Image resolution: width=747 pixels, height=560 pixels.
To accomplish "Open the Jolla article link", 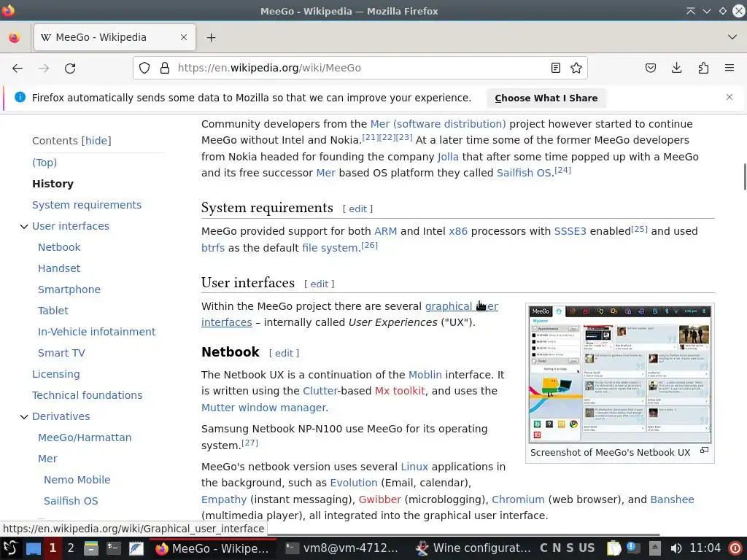I will pos(448,157).
